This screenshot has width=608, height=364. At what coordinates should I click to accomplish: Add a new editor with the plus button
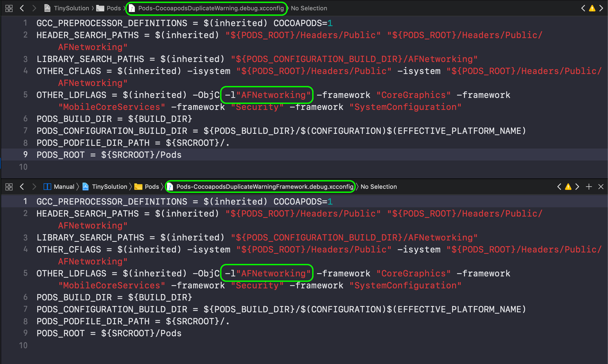[589, 187]
